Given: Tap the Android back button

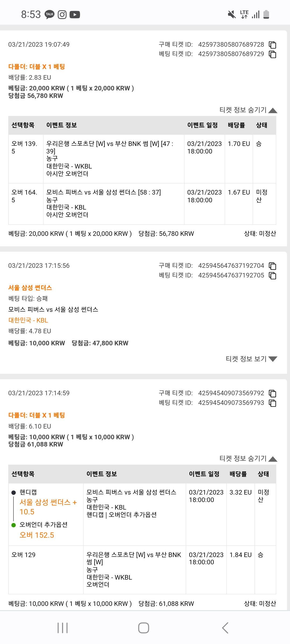Looking at the screenshot, I should [225, 628].
